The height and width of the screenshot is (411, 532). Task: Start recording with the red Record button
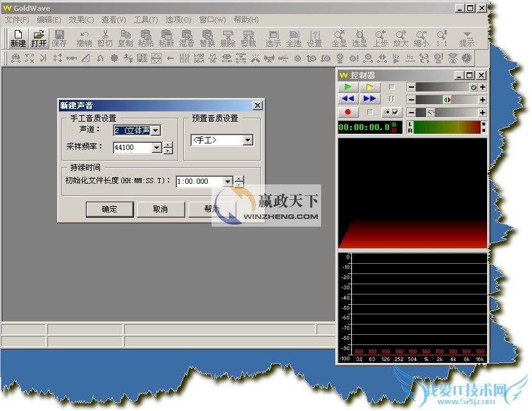(x=348, y=112)
